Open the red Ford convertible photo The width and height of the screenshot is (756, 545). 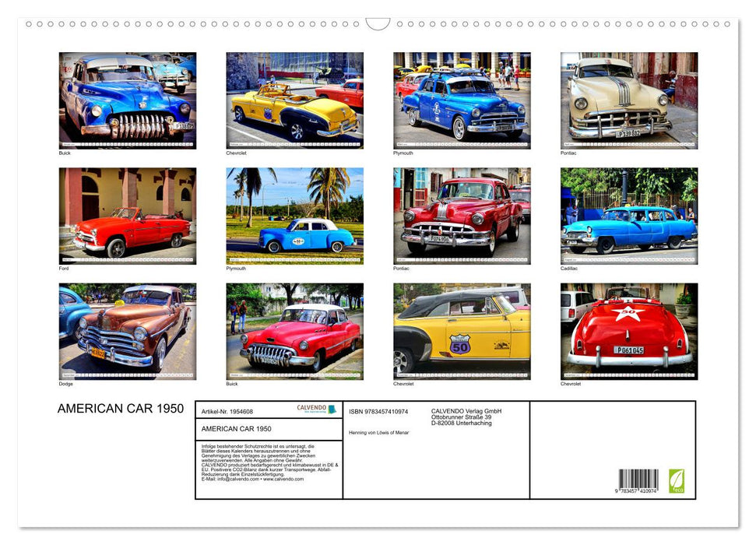pyautogui.click(x=125, y=216)
